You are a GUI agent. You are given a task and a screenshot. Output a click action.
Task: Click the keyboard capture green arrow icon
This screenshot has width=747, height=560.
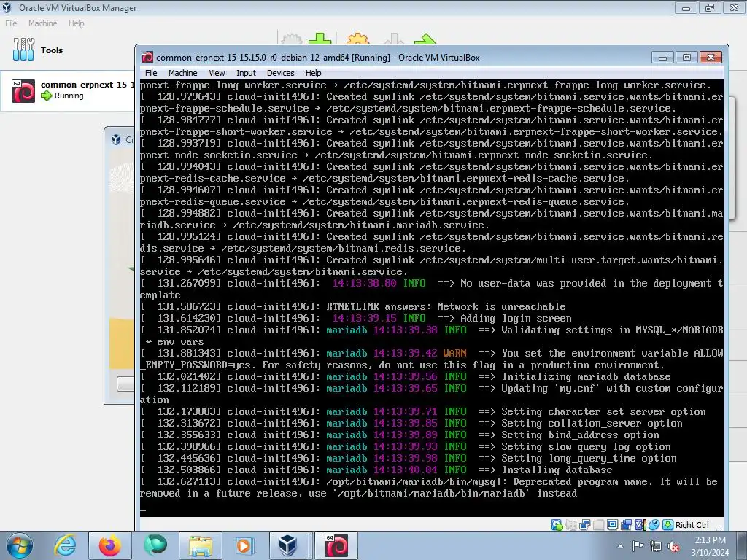tap(668, 525)
